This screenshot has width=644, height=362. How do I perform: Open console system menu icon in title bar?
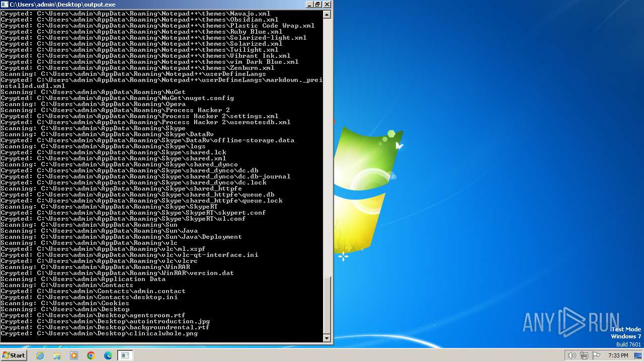pos(5,4)
